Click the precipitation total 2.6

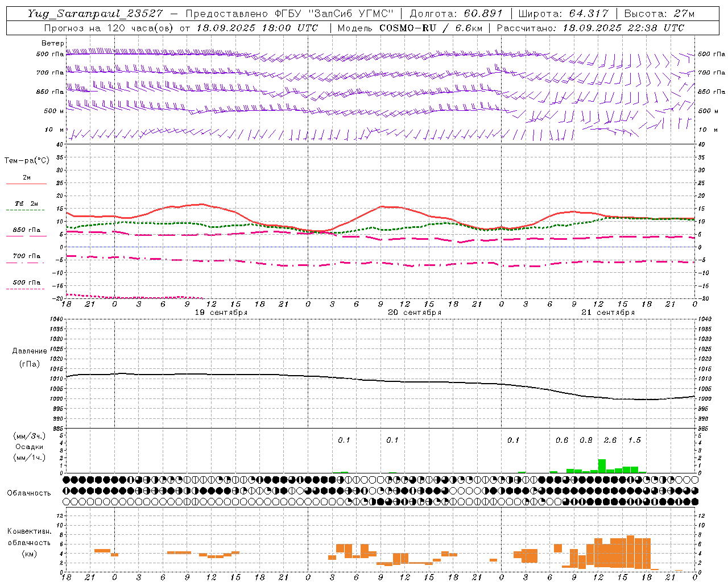(x=610, y=440)
